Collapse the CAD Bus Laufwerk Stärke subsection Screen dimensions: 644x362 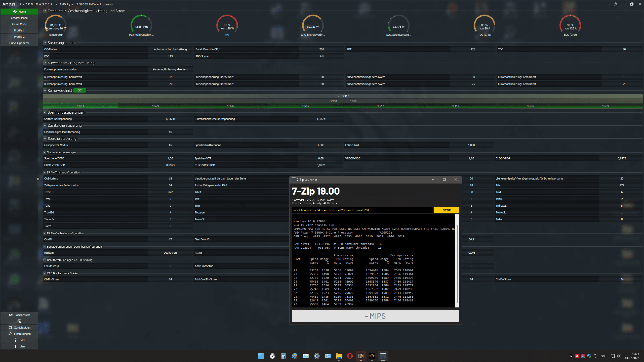[x=45, y=273]
